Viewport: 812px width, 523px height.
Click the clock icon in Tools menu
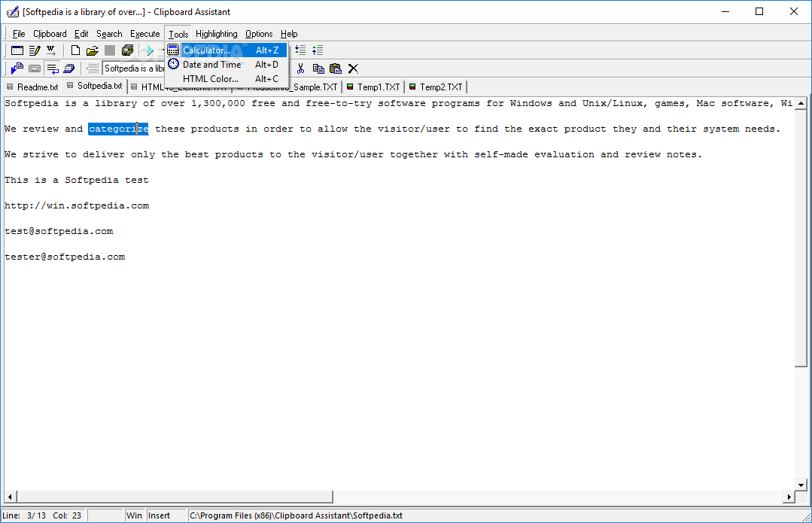coord(174,64)
